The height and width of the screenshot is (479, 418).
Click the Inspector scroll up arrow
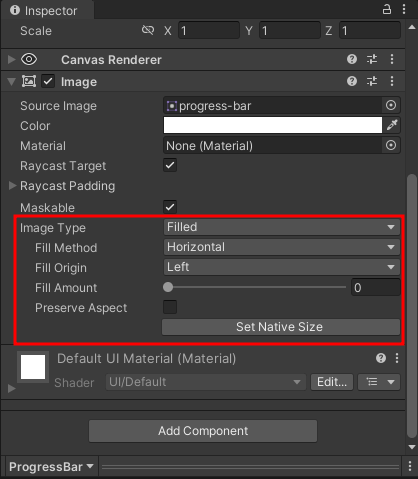point(412,27)
